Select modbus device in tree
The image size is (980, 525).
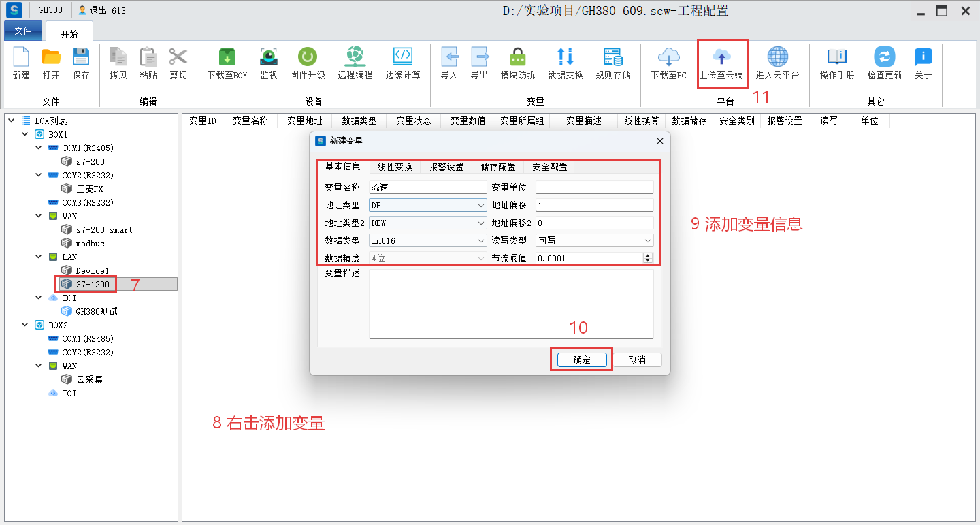(x=90, y=243)
